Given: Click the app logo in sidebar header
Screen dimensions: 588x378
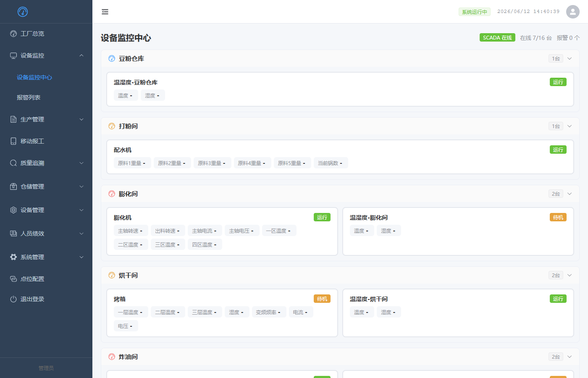Looking at the screenshot, I should [23, 12].
